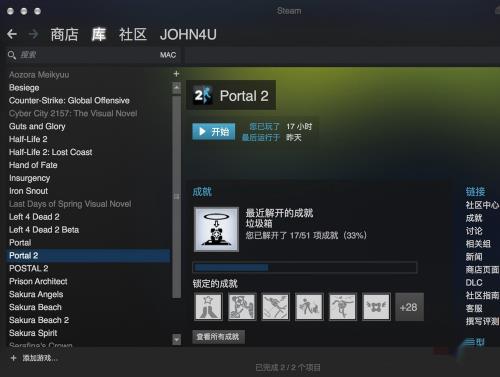500x377 pixels.
Task: Click the game list scrollbar thumb
Action: [x=177, y=197]
